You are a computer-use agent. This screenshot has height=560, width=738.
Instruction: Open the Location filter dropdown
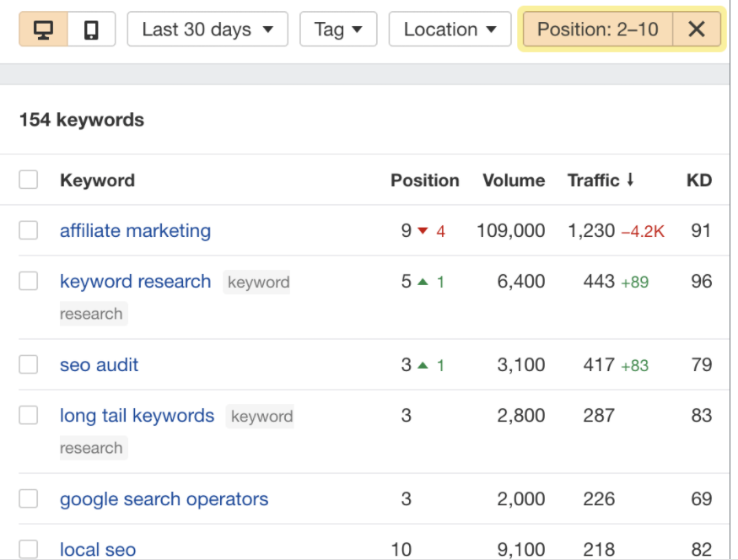450,30
